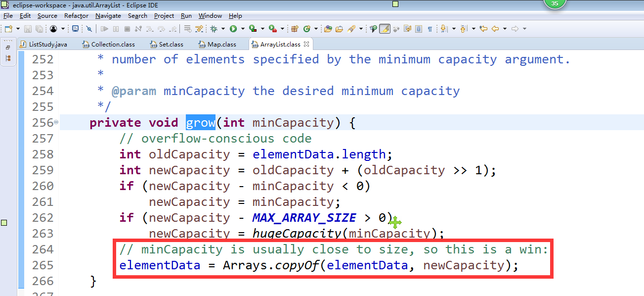The height and width of the screenshot is (296, 644).
Task: Click the Open Task folder icon
Action: (x=339, y=29)
